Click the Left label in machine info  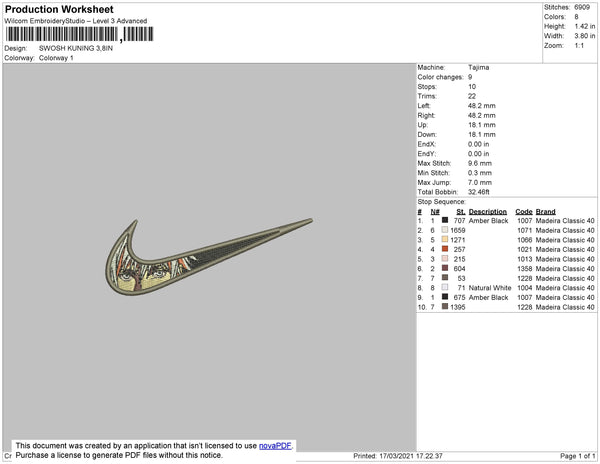point(424,106)
